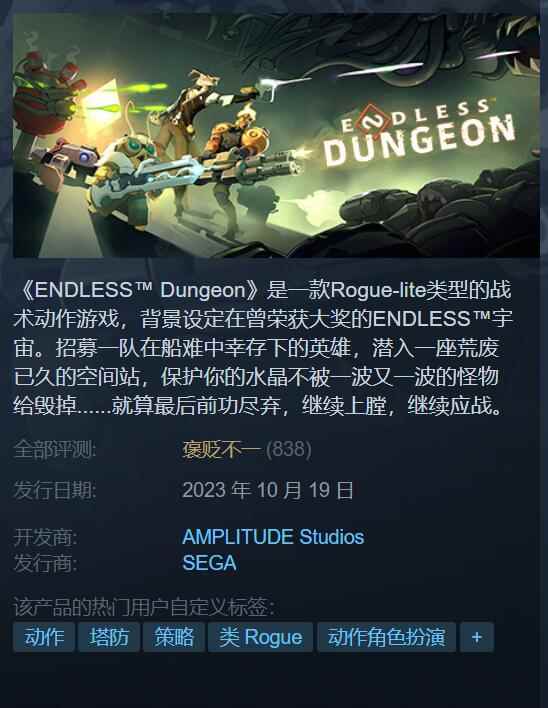Click the 发行日期 label
Screen dimensions: 548x708
pos(55,490)
